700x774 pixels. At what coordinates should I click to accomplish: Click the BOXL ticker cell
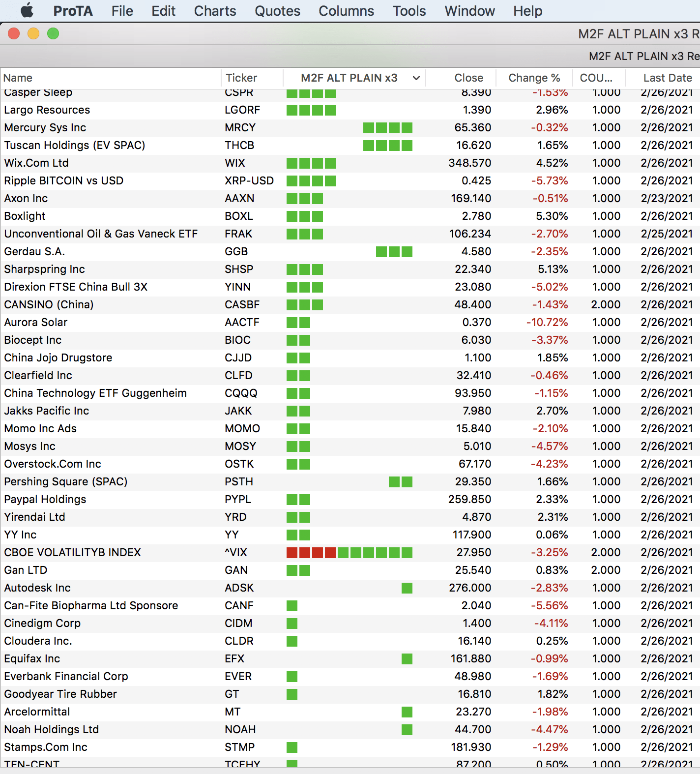pos(239,216)
